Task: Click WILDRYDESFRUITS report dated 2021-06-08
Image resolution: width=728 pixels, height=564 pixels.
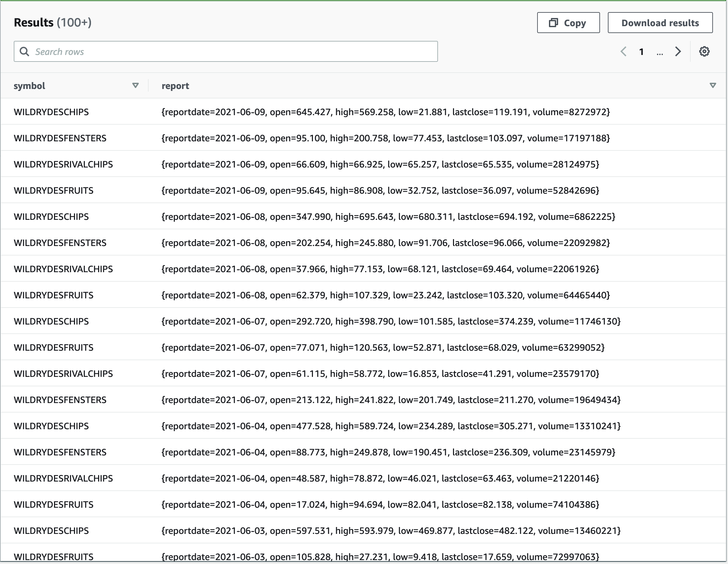Action: (385, 295)
